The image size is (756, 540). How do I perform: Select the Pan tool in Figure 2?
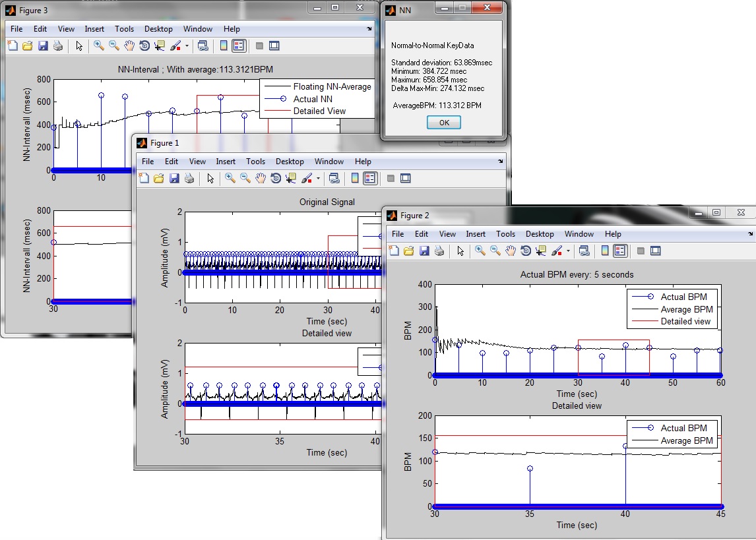(511, 251)
